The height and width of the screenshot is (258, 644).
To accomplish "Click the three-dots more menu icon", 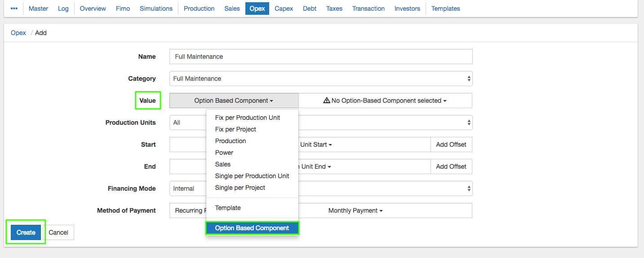I will 14,9.
